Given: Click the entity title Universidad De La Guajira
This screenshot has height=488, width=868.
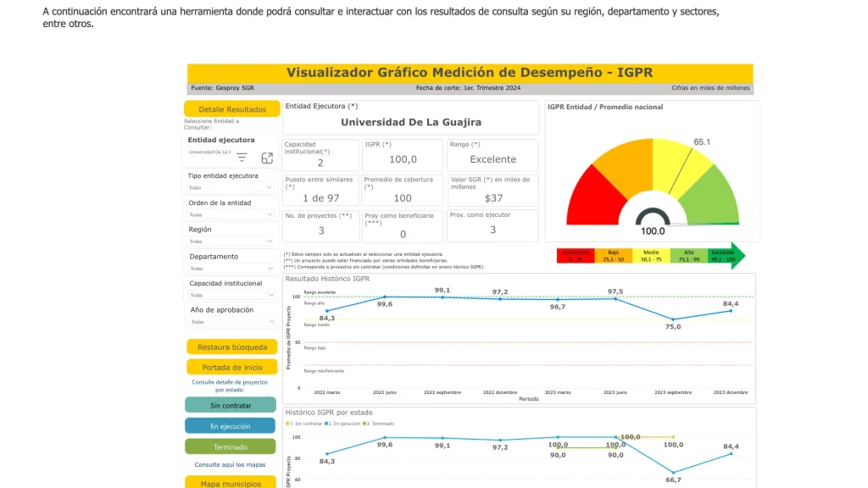Looking at the screenshot, I should pyautogui.click(x=411, y=122).
